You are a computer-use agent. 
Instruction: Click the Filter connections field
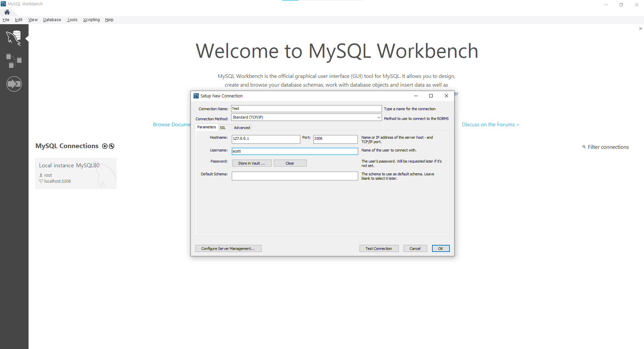click(608, 147)
